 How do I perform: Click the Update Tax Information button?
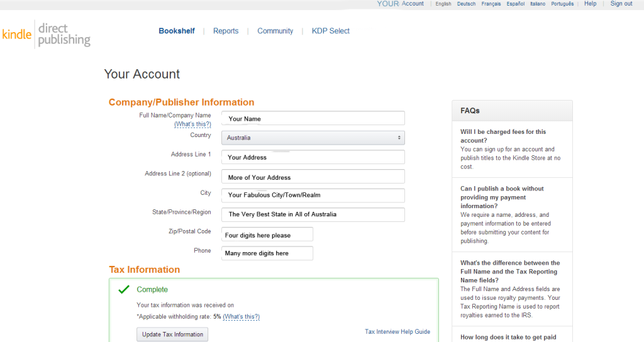tap(172, 334)
